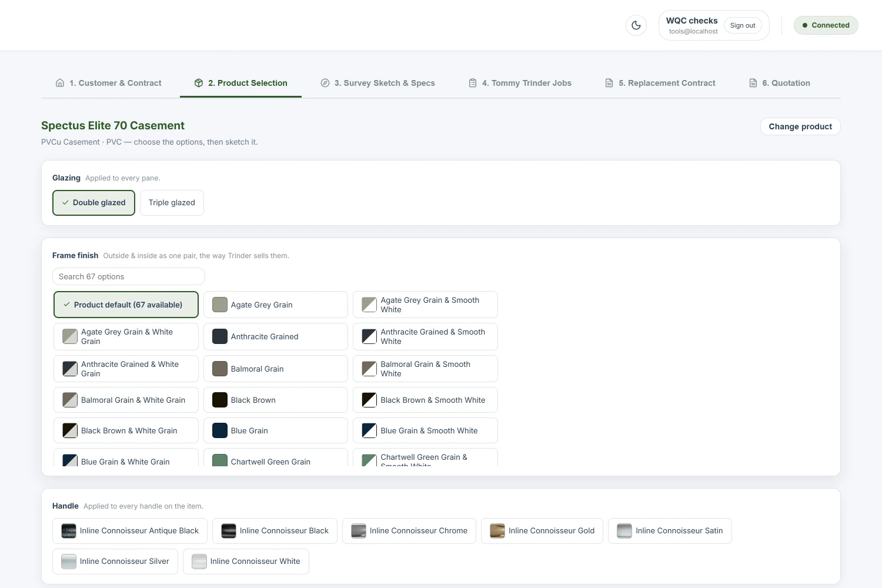Click the box icon beside Product Selection
Viewport: 882px width, 588px height.
pos(199,83)
